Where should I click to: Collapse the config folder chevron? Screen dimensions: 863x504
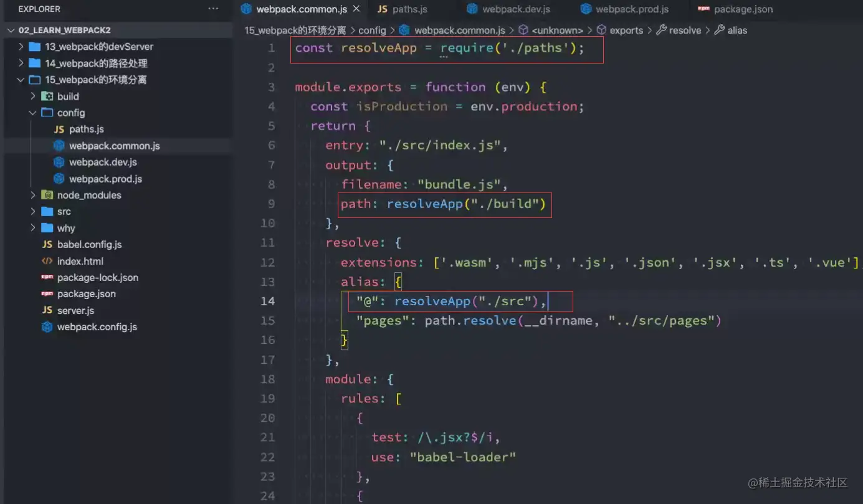33,113
